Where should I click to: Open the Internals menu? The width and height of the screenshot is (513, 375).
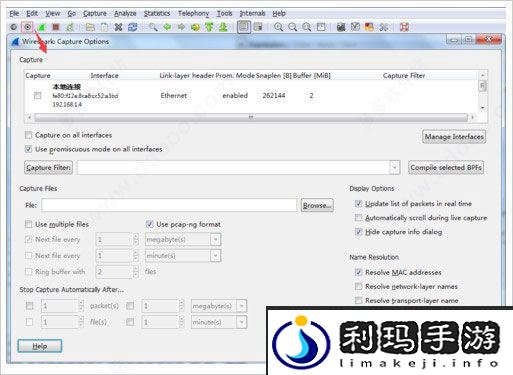(252, 13)
